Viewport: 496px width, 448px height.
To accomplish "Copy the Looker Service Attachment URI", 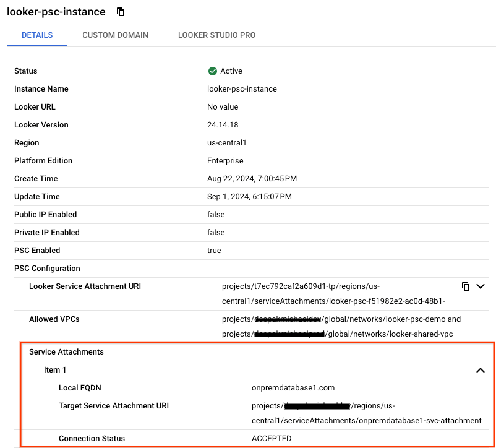I will [466, 286].
